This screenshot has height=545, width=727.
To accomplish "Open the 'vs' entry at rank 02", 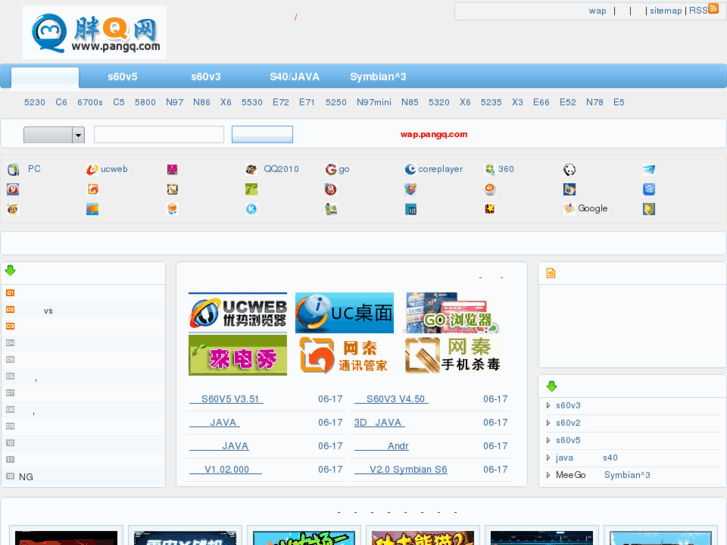I will point(48,311).
